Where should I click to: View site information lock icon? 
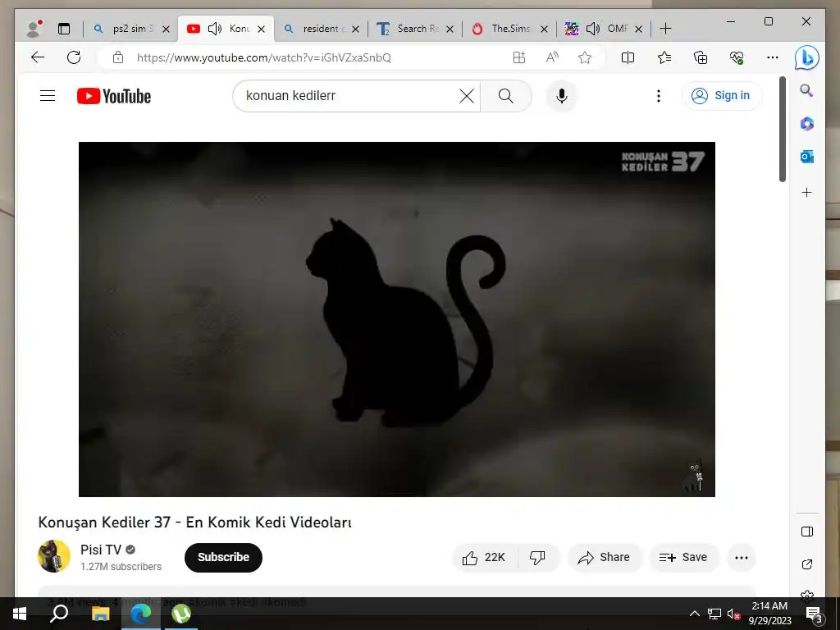click(118, 57)
